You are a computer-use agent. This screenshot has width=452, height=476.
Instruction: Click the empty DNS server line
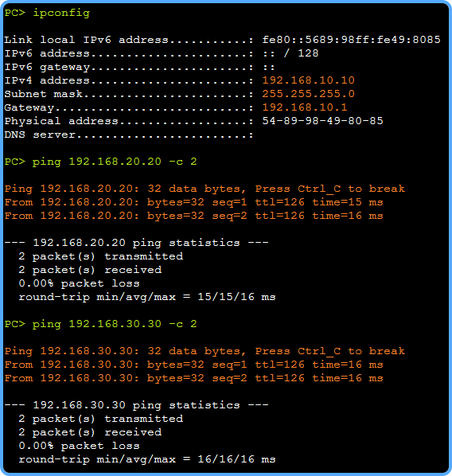tap(129, 135)
